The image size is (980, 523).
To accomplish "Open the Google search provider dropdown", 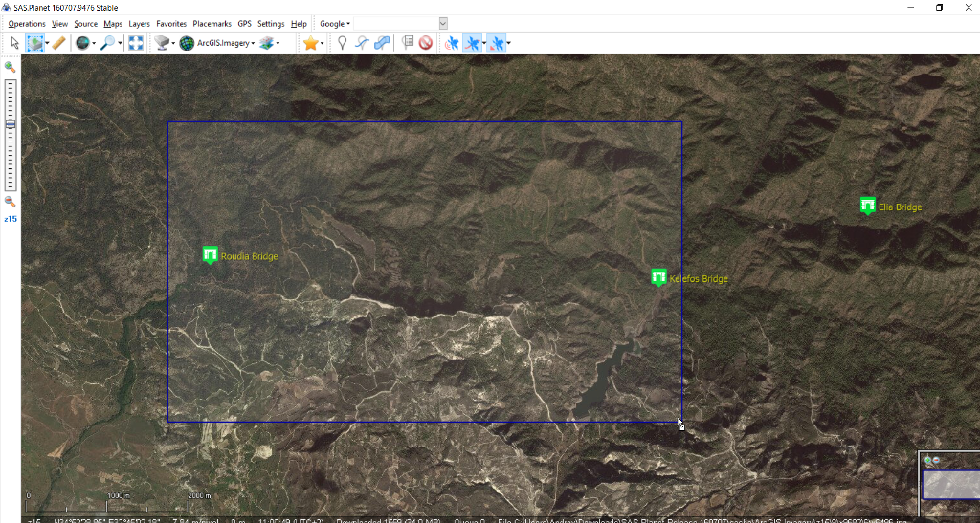I will (x=335, y=24).
